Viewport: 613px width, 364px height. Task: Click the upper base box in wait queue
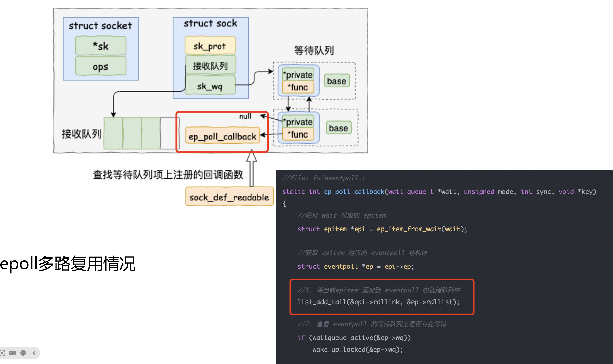coord(336,81)
